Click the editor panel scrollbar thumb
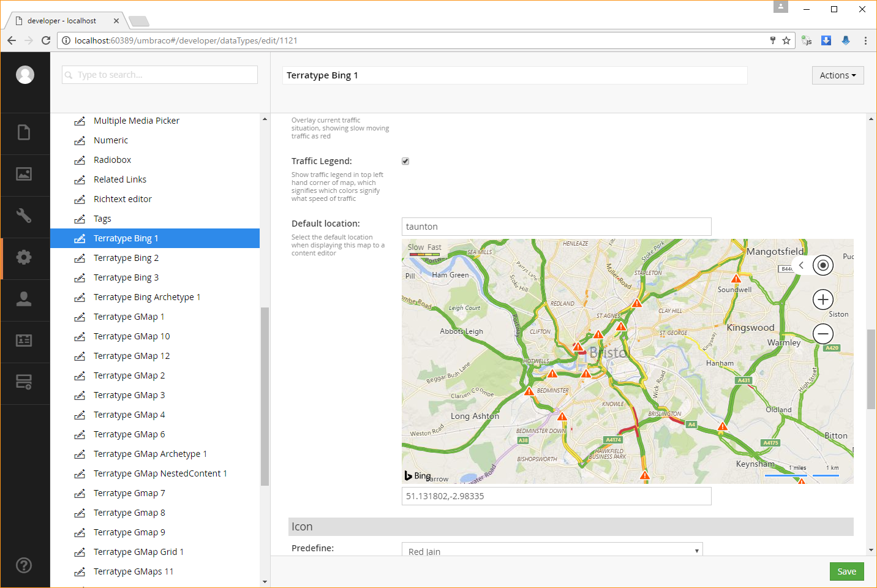 871,369
